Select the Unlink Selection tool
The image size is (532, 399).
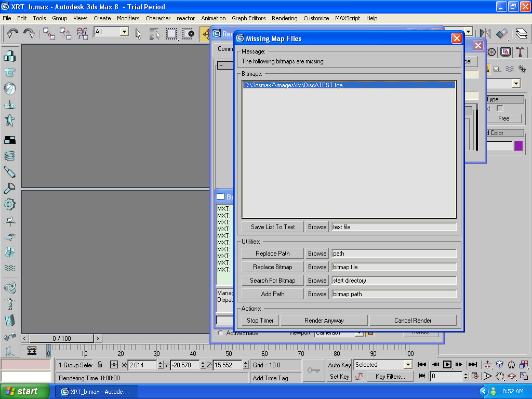pyautogui.click(x=65, y=34)
